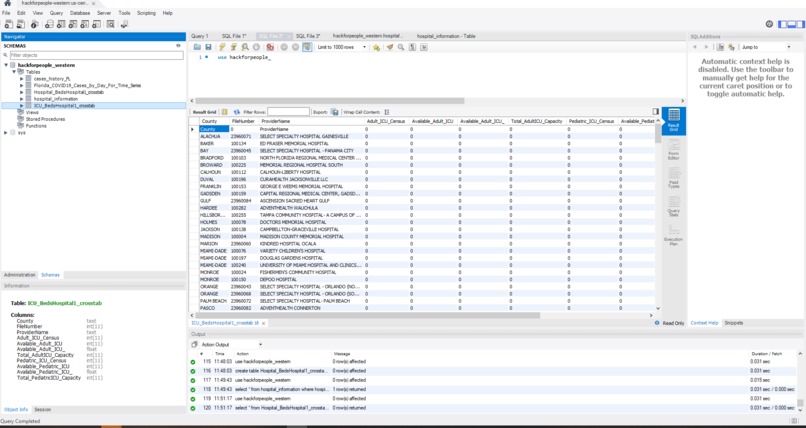
Task: Toggle display of invisible characters
Action: click(412, 47)
